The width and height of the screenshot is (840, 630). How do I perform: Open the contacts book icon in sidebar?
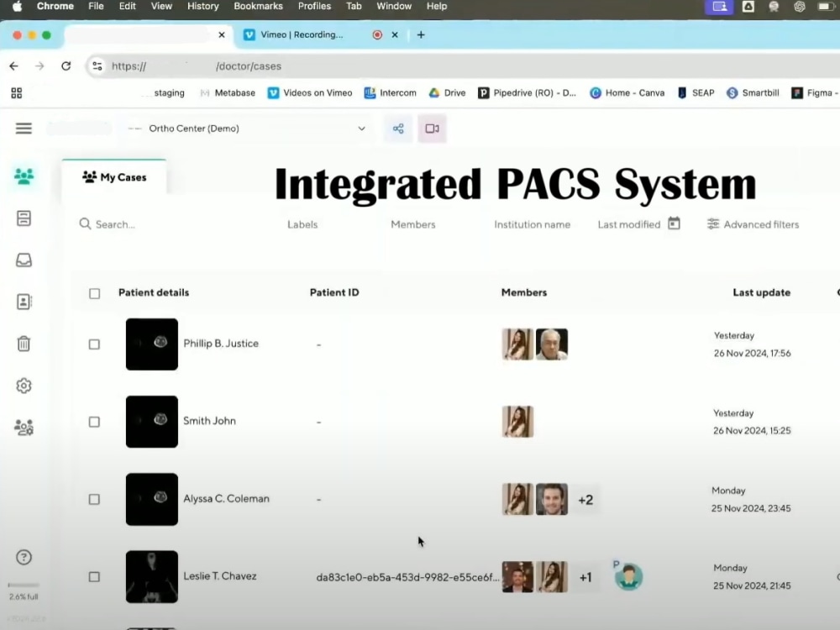click(24, 302)
